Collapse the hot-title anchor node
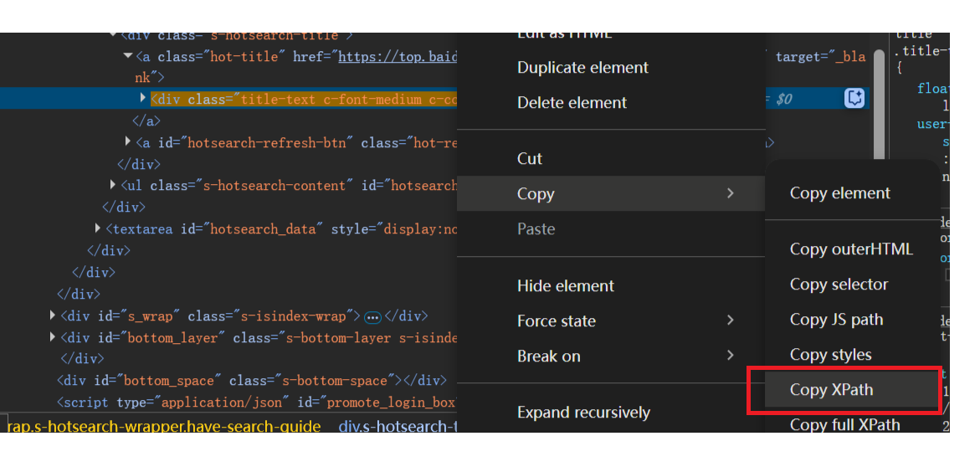 coord(127,56)
